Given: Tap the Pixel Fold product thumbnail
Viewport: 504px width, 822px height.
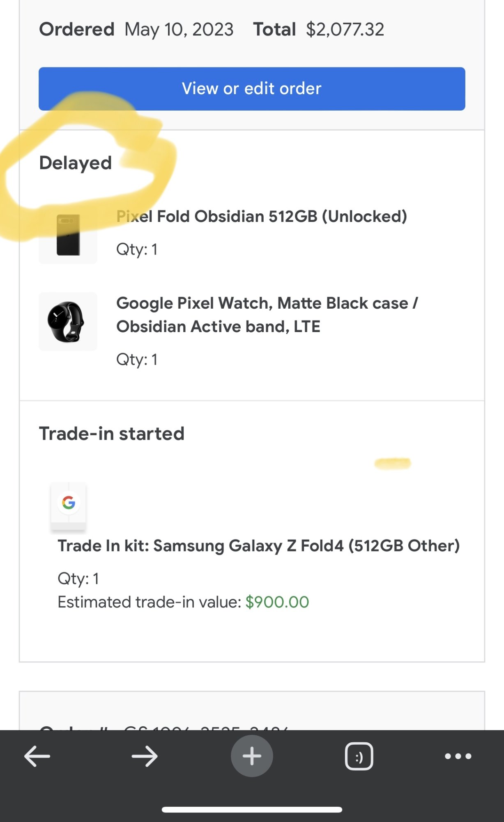Looking at the screenshot, I should click(x=68, y=235).
